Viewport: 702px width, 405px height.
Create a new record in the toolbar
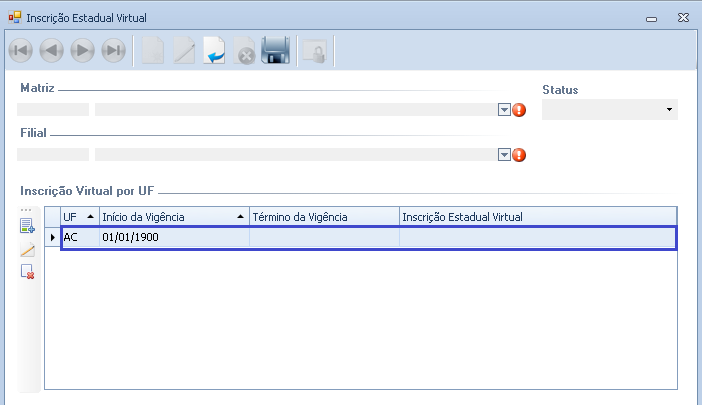pyautogui.click(x=153, y=51)
